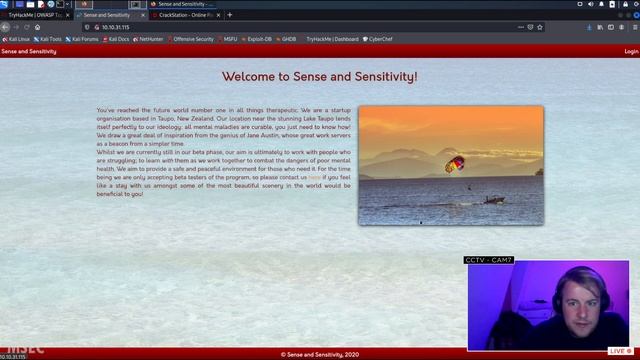Click the copyright Sense and Sensitivity 2020 footer
The image size is (640, 360).
(x=320, y=355)
